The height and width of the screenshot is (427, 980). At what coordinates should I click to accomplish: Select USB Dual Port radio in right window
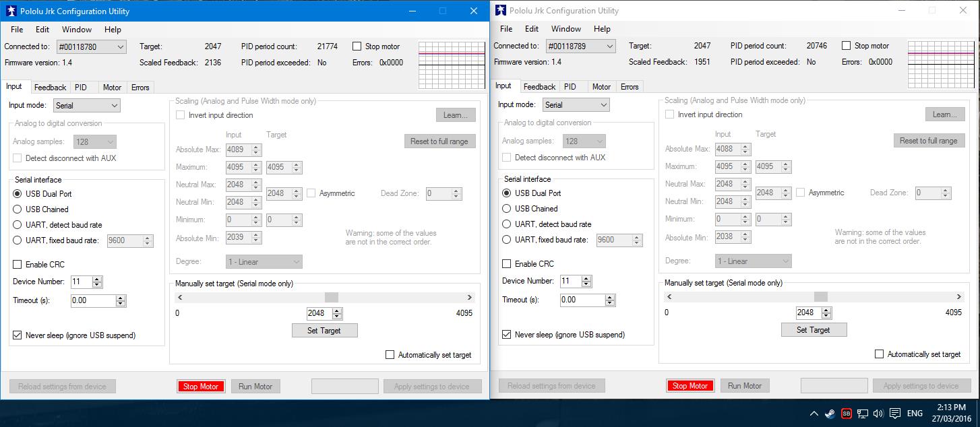click(507, 193)
